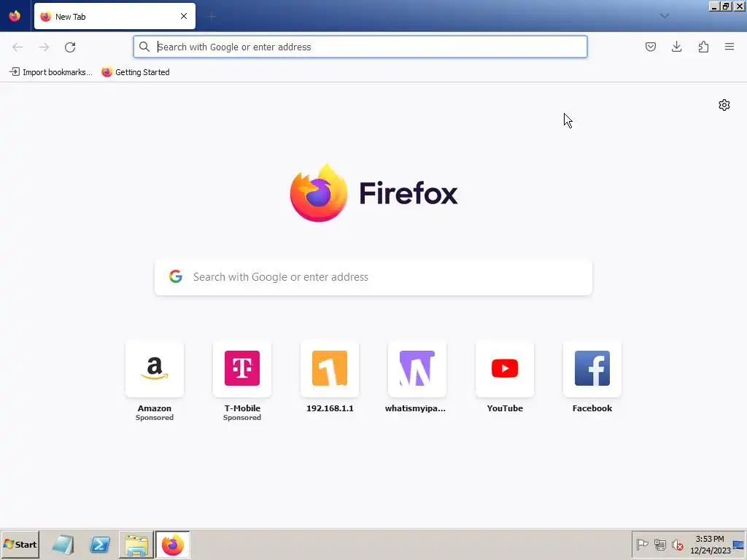Focus the address bar field

click(360, 47)
